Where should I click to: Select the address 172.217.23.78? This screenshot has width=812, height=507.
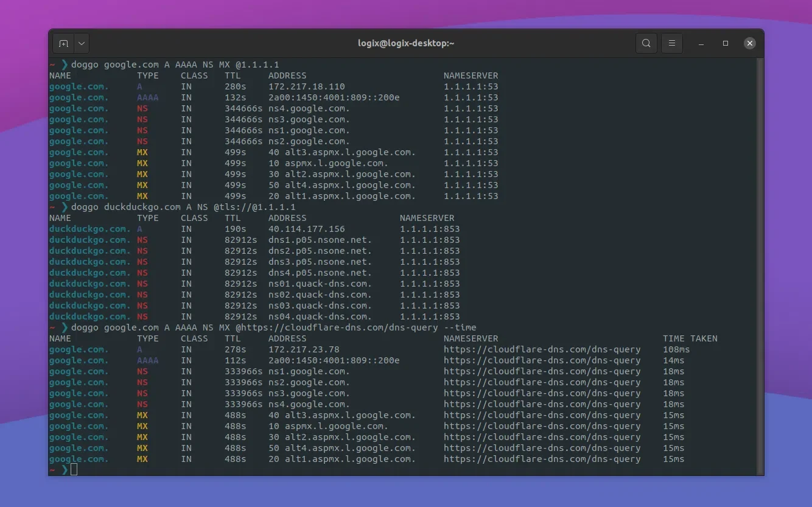pyautogui.click(x=304, y=349)
